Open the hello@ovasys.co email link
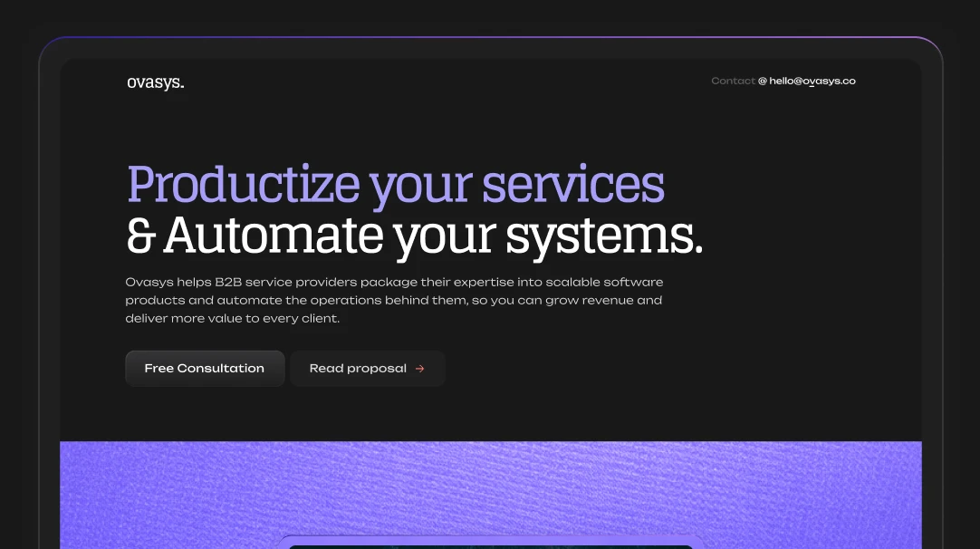This screenshot has width=980, height=549. (x=812, y=82)
